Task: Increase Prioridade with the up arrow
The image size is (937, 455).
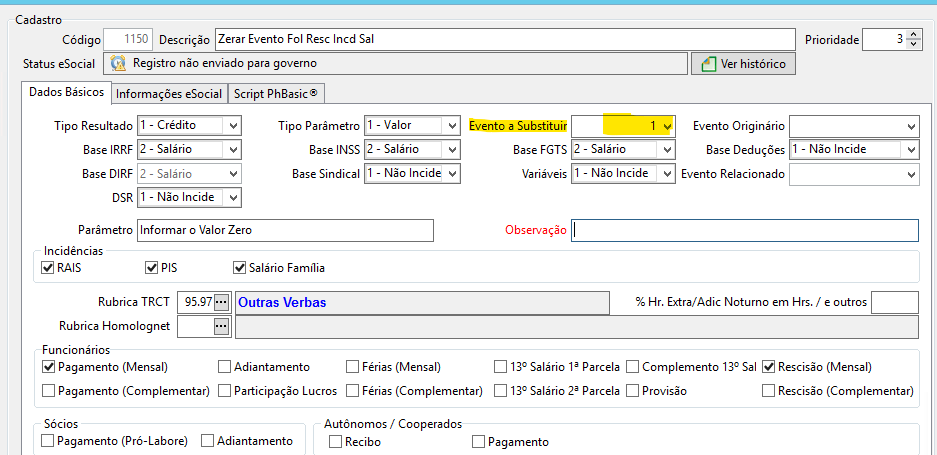Action: [913, 36]
